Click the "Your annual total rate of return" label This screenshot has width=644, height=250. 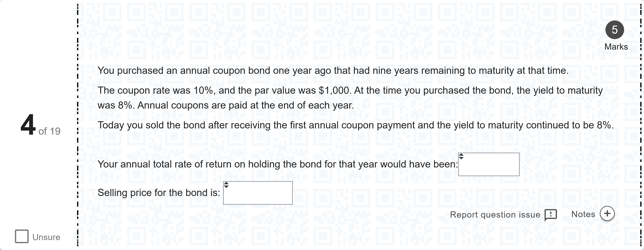tap(278, 164)
